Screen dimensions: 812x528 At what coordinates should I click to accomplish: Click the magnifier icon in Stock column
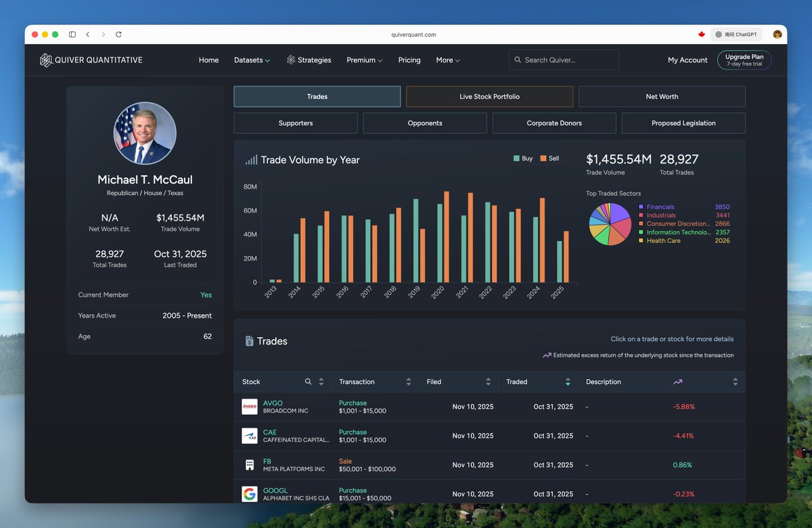pyautogui.click(x=308, y=382)
